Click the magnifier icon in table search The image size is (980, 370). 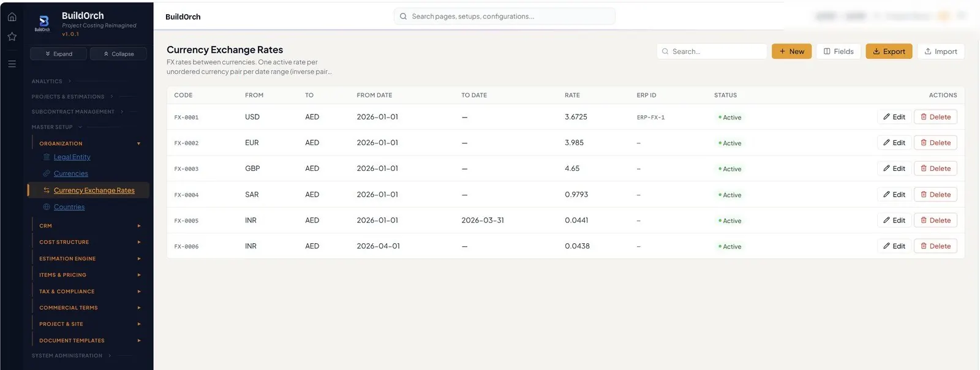click(x=665, y=51)
